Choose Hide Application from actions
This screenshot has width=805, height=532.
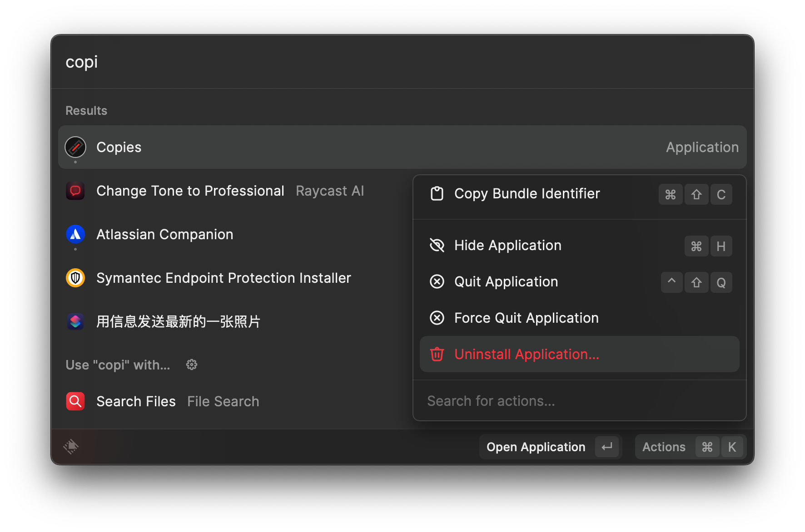508,246
